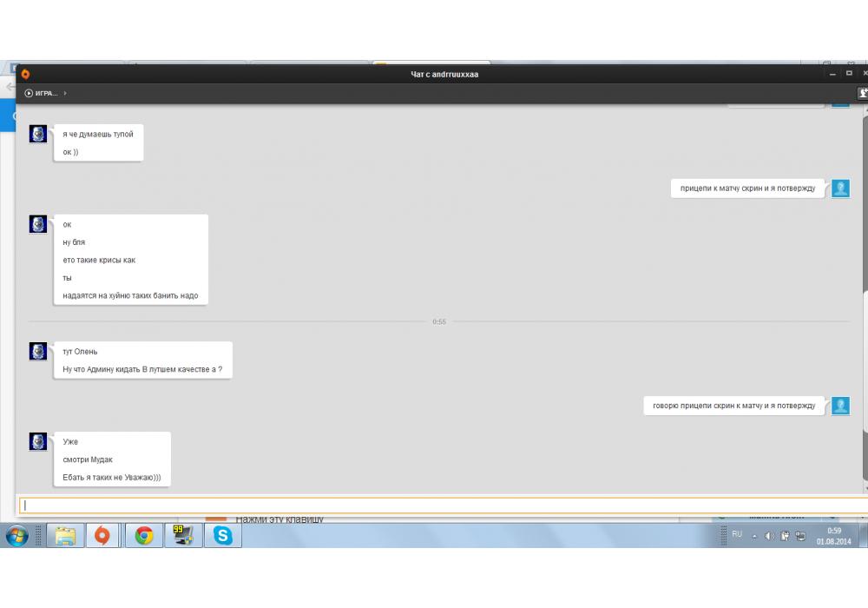Open Google Chrome from the taskbar

point(143,536)
